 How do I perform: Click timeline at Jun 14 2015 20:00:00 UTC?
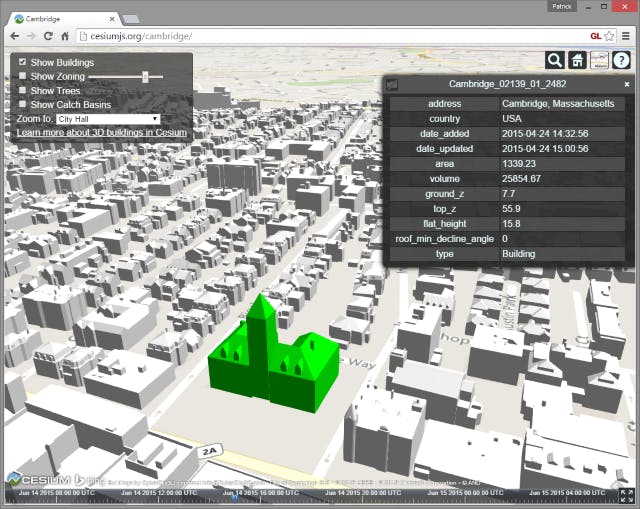tap(363, 493)
